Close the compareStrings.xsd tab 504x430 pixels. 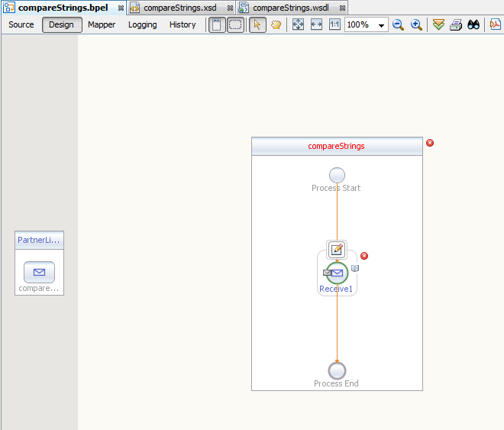[230, 8]
